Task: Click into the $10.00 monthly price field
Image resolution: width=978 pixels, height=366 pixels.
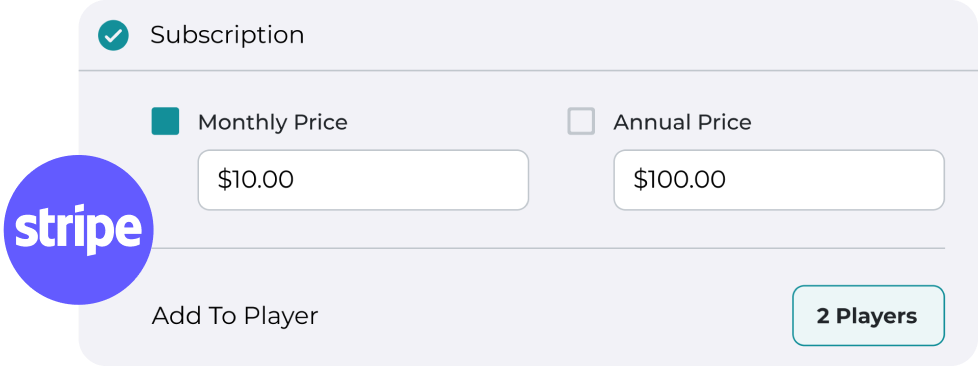Action: [363, 180]
